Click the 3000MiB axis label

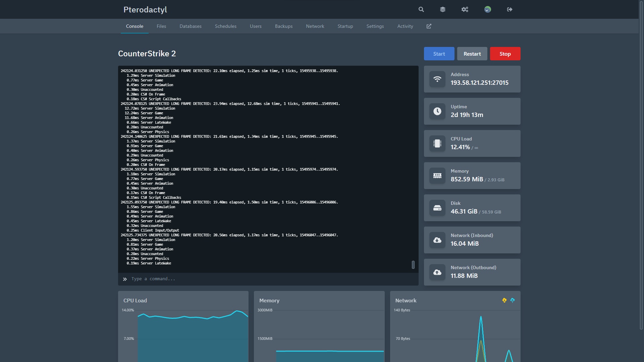[x=265, y=310]
